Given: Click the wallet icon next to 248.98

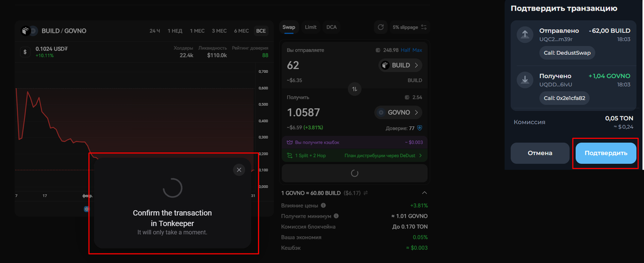Looking at the screenshot, I should [x=378, y=50].
